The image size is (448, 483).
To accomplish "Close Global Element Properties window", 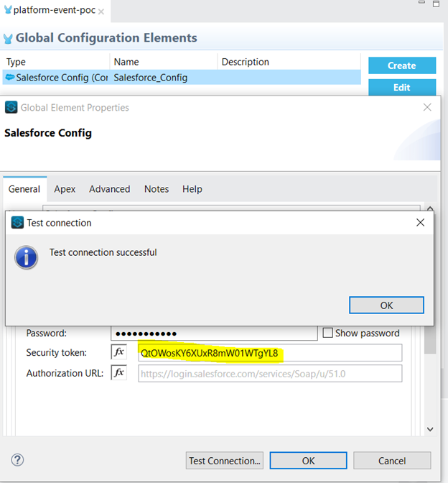I will pos(427,107).
